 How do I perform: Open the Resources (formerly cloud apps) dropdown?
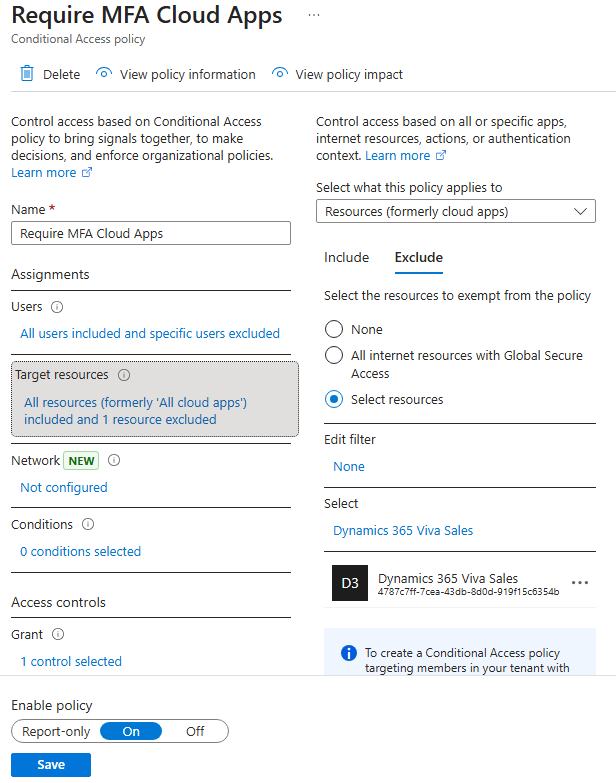[x=456, y=211]
